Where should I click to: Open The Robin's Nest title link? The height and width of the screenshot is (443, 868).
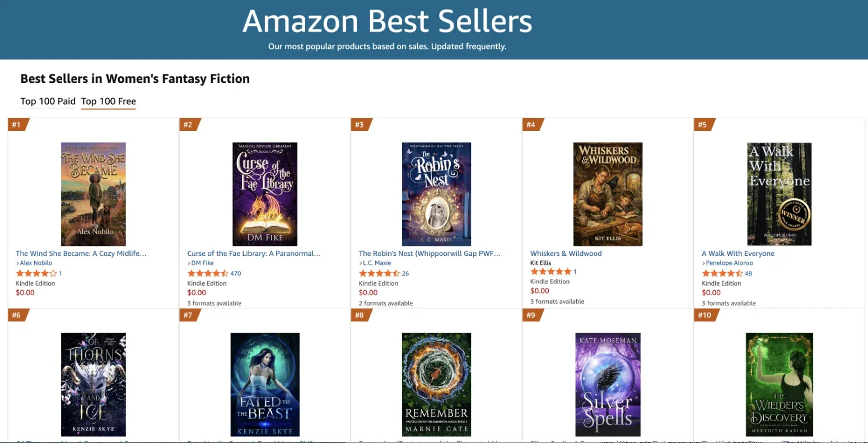point(430,253)
